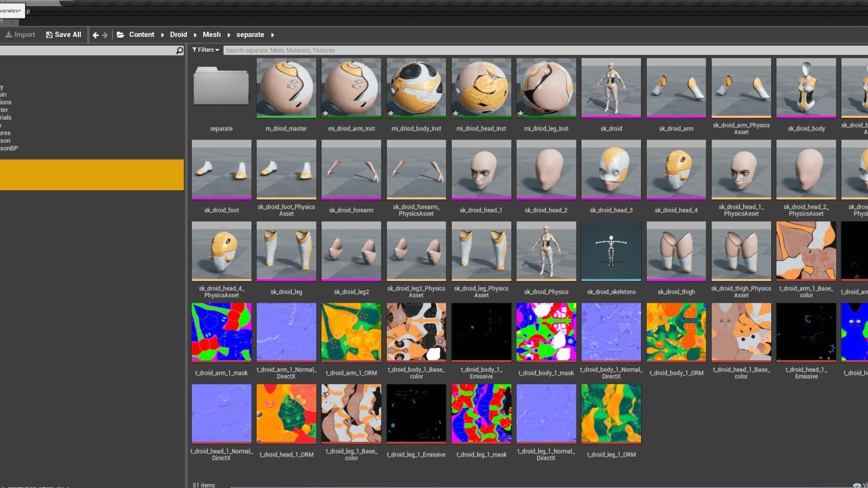Image resolution: width=868 pixels, height=488 pixels.
Task: Navigate to Mesh in breadcrumb path
Action: 212,35
